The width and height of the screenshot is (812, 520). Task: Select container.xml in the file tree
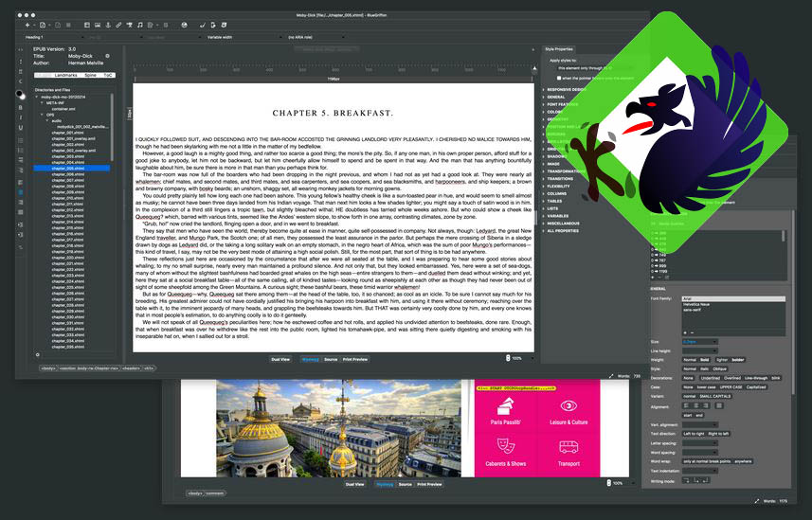(x=63, y=109)
